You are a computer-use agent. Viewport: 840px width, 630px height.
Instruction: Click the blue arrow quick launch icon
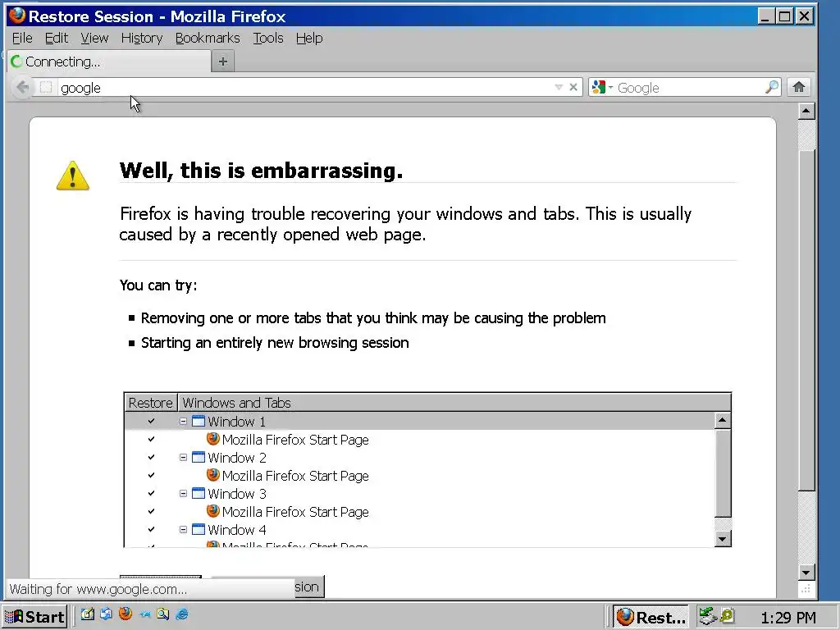coord(144,614)
